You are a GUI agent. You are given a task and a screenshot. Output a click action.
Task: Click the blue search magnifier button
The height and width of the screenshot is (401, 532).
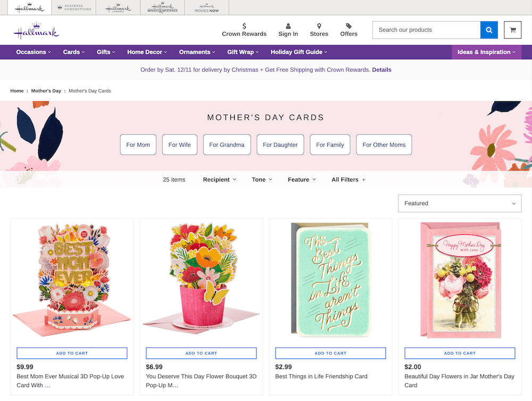[x=489, y=30]
